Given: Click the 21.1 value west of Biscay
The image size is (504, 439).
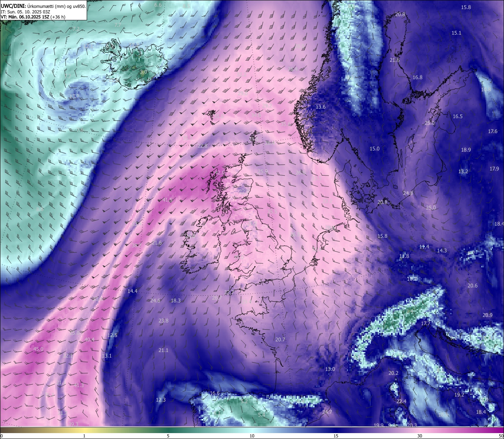Looking at the screenshot, I should coord(163,350).
